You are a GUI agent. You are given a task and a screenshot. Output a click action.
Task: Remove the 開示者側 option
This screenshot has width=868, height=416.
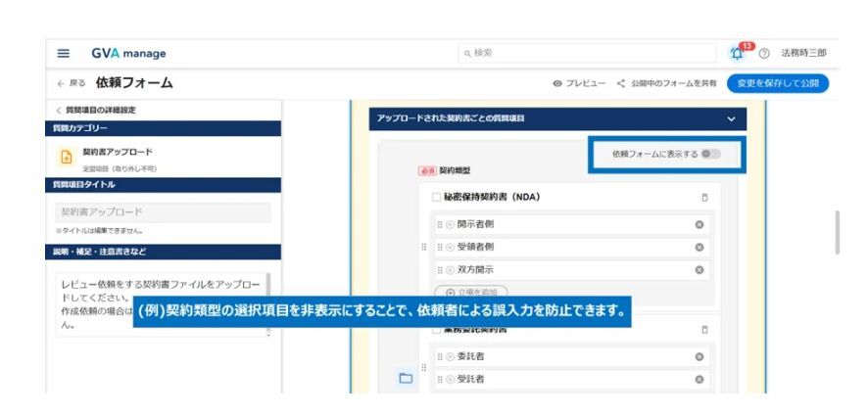tap(699, 224)
